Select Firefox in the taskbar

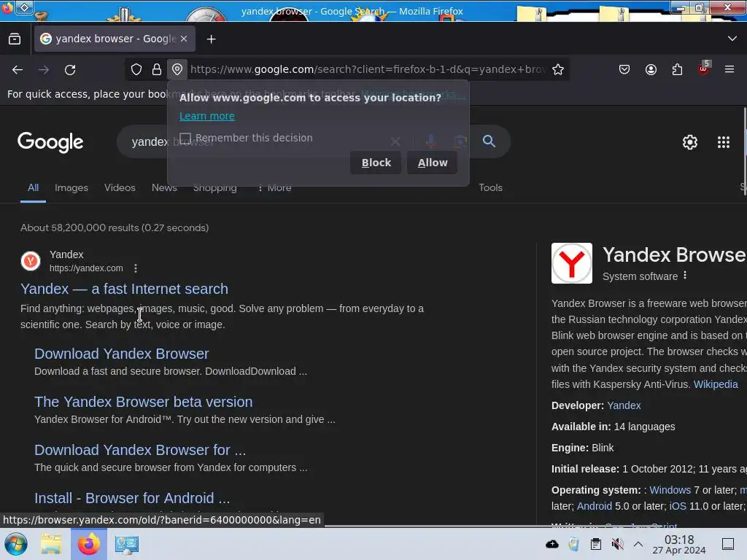[88, 544]
